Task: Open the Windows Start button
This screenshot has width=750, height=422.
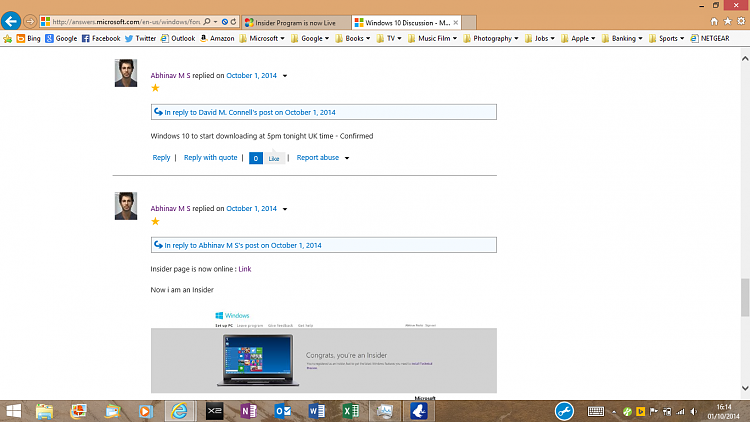Action: point(13,411)
